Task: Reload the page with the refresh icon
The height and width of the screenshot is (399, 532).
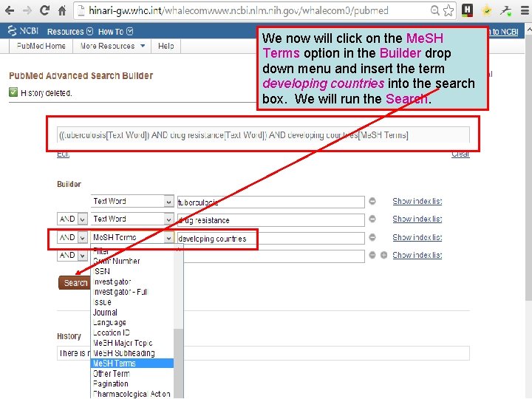Action: [x=44, y=10]
